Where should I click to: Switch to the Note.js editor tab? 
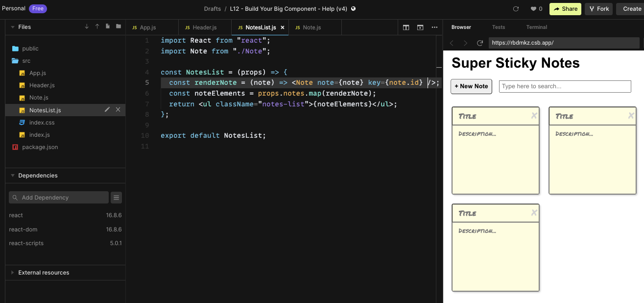[x=311, y=27]
